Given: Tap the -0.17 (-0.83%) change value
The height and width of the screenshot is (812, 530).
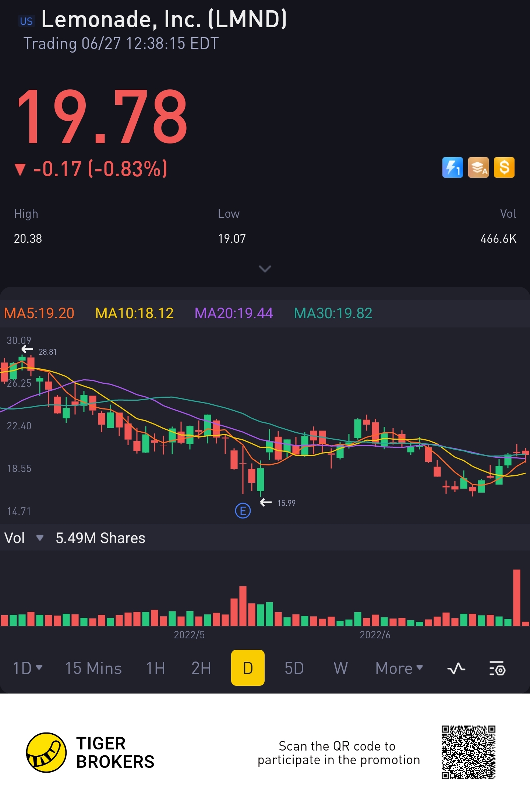Looking at the screenshot, I should pyautogui.click(x=100, y=169).
